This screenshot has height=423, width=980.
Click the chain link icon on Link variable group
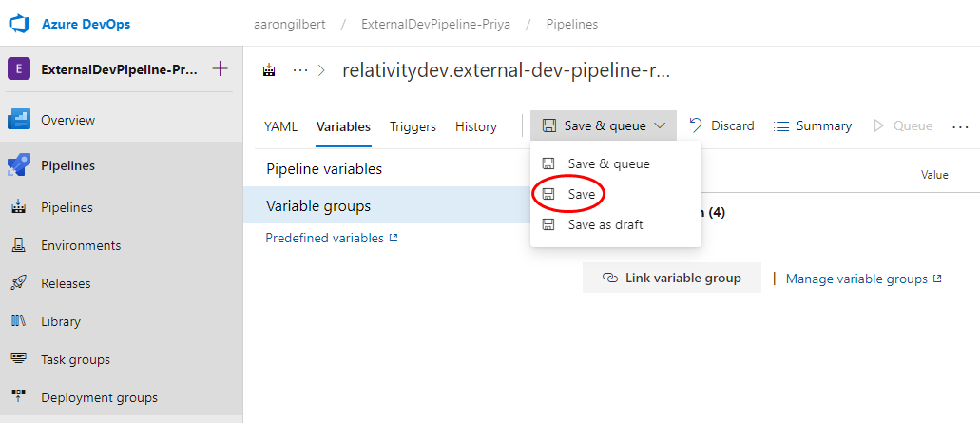click(x=610, y=279)
